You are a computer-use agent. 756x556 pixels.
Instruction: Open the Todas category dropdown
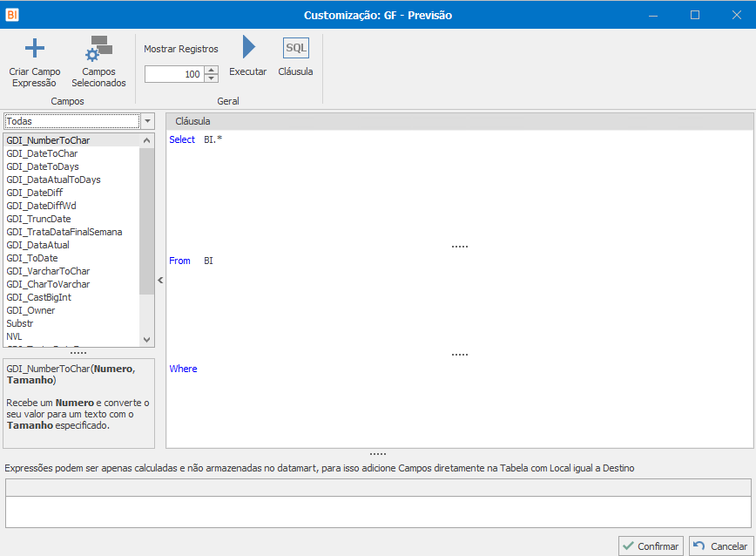[147, 121]
